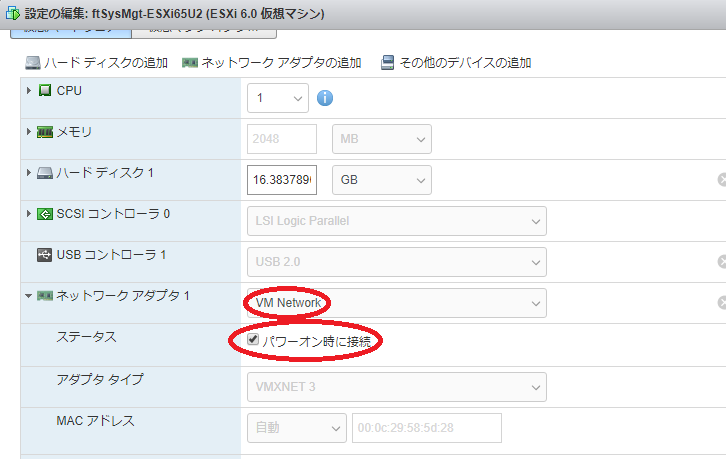Click the USB controller 1 icon
This screenshot has height=459, width=726.
[45, 255]
